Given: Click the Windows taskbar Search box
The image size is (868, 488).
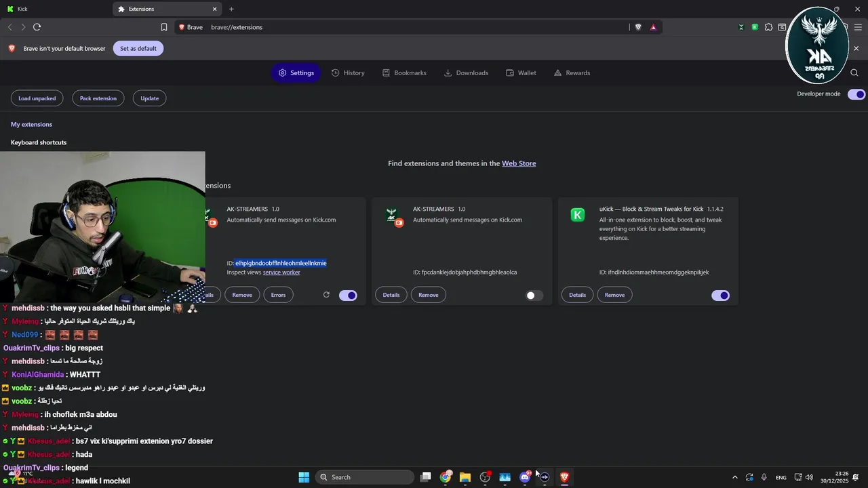Looking at the screenshot, I should [x=366, y=477].
